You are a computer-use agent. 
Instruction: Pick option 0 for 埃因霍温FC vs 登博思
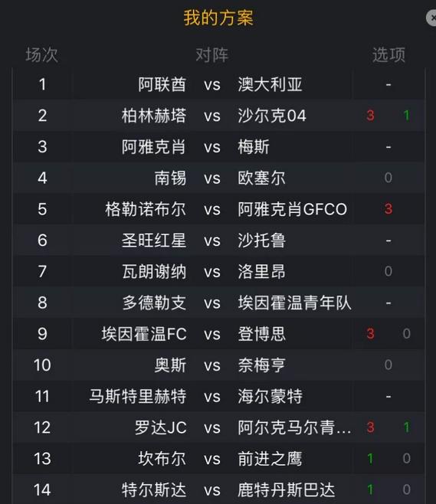pyautogui.click(x=406, y=334)
